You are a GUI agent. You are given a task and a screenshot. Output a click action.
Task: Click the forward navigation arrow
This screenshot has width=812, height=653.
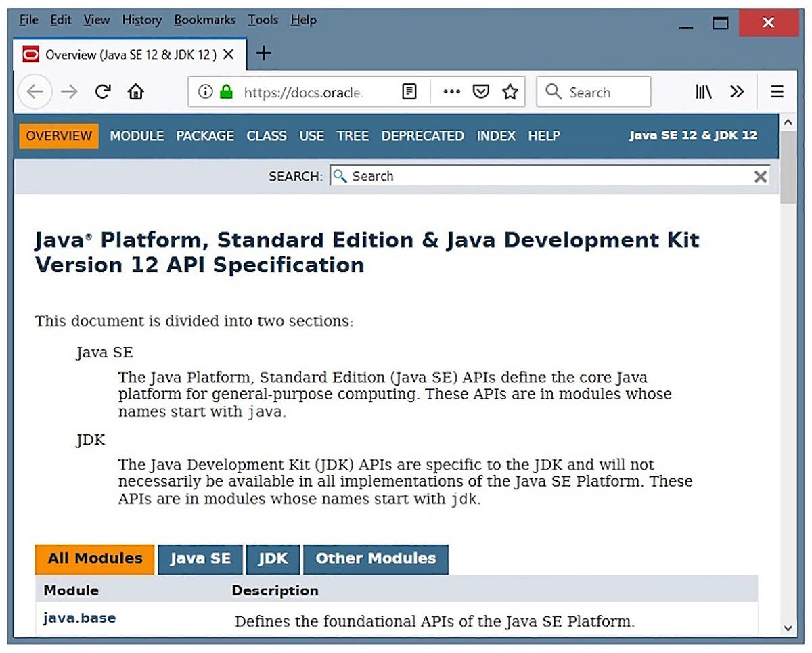[x=70, y=92]
